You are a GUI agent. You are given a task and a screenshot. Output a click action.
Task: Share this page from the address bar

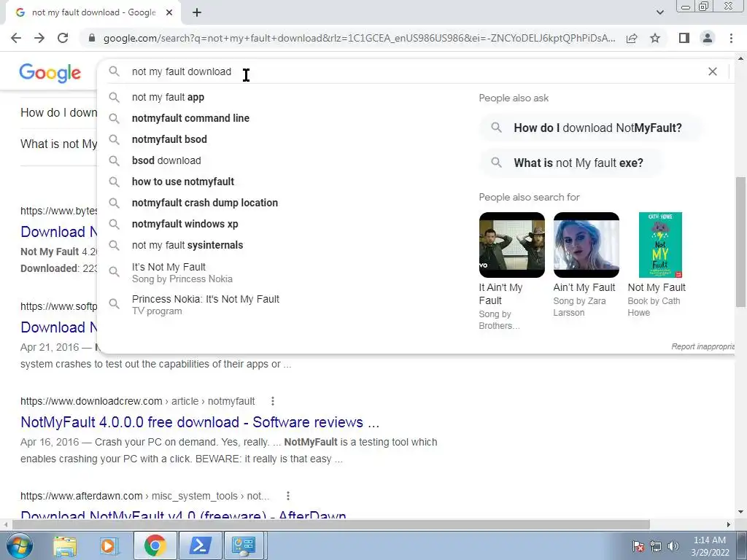click(x=632, y=38)
